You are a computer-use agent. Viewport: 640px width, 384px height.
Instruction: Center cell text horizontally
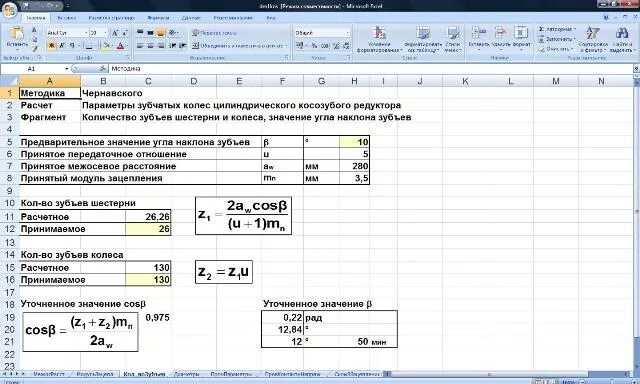[x=150, y=46]
